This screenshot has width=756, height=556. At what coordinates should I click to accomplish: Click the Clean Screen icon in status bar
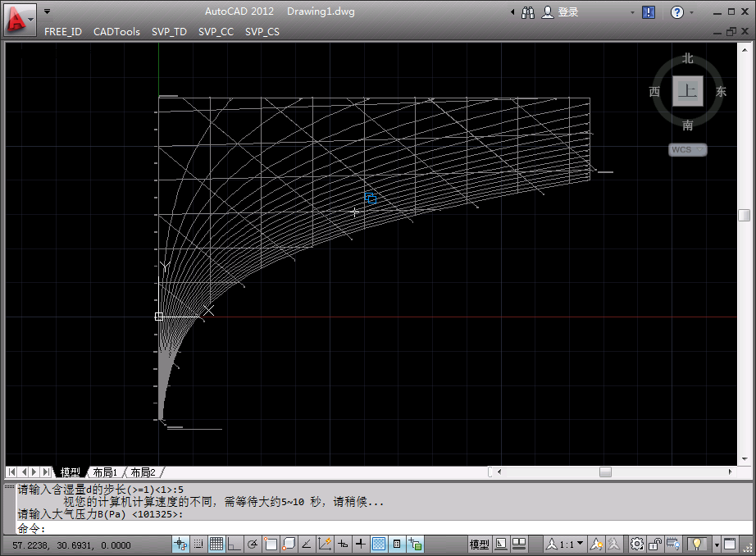(729, 545)
